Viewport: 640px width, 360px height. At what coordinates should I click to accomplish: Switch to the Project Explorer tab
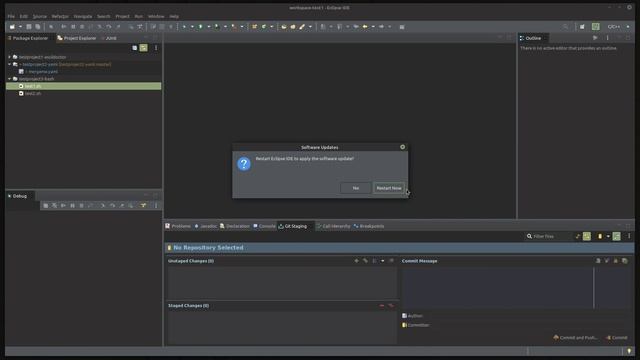point(77,38)
